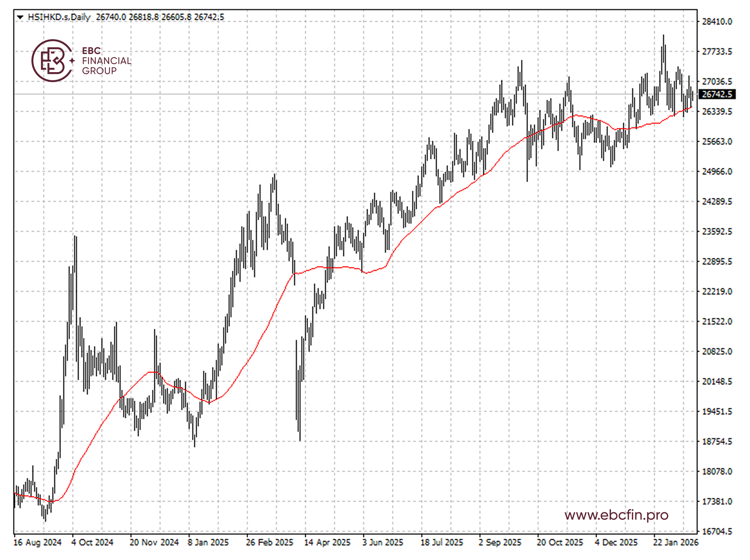Click the 16704.5 price axis label
The width and height of the screenshot is (750, 560).
[x=717, y=532]
